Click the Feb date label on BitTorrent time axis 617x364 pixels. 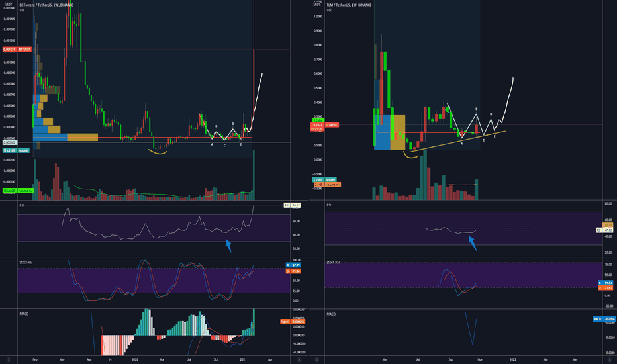[35, 359]
